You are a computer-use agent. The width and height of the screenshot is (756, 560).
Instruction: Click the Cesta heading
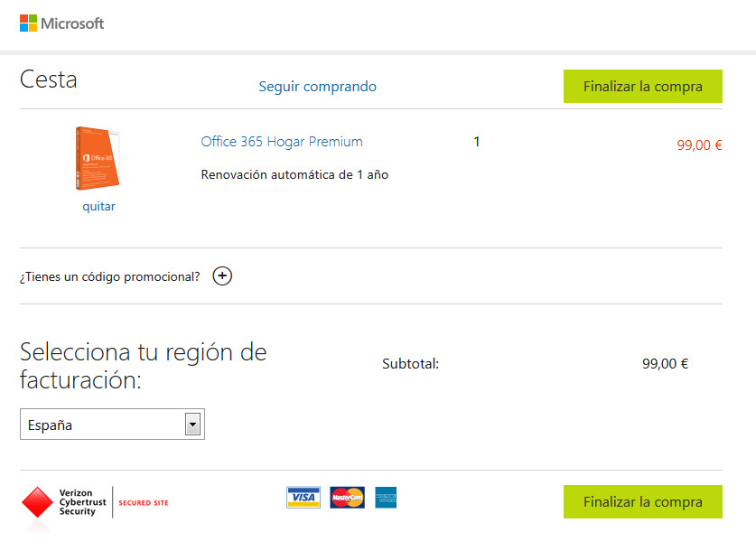pos(49,79)
